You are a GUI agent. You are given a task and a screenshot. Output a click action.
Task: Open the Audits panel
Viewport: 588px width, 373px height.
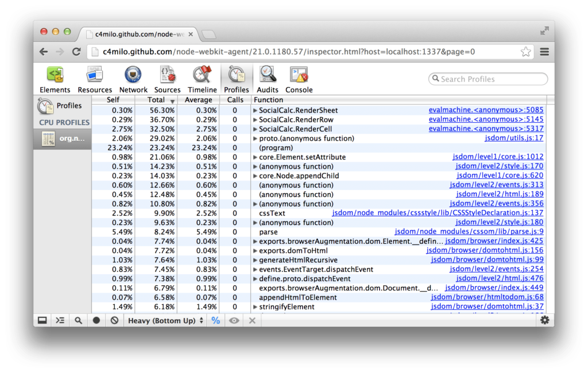(268, 79)
